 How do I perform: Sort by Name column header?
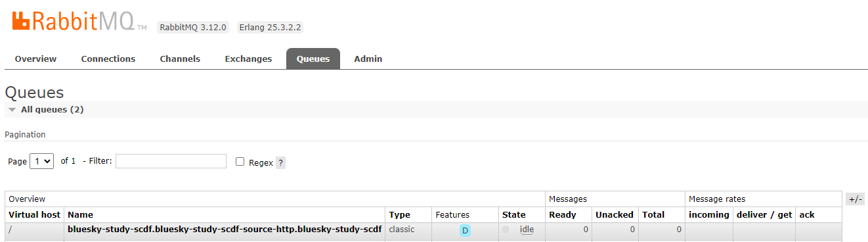pyautogui.click(x=80, y=214)
